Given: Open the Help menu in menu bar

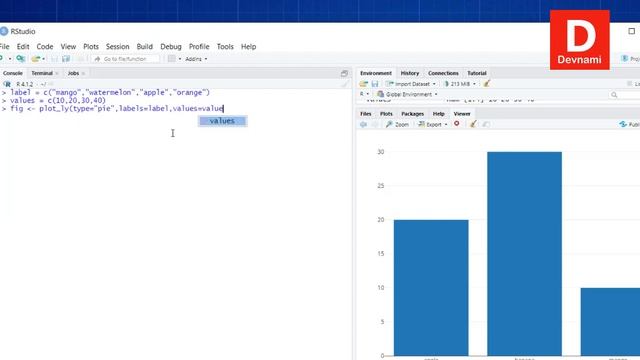Looking at the screenshot, I should (x=248, y=47).
